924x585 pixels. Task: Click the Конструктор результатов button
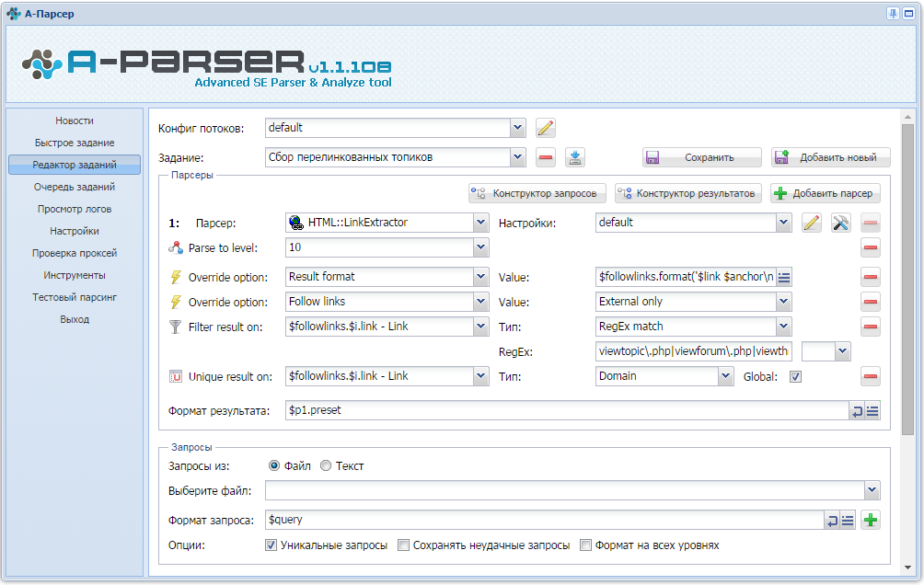[687, 193]
